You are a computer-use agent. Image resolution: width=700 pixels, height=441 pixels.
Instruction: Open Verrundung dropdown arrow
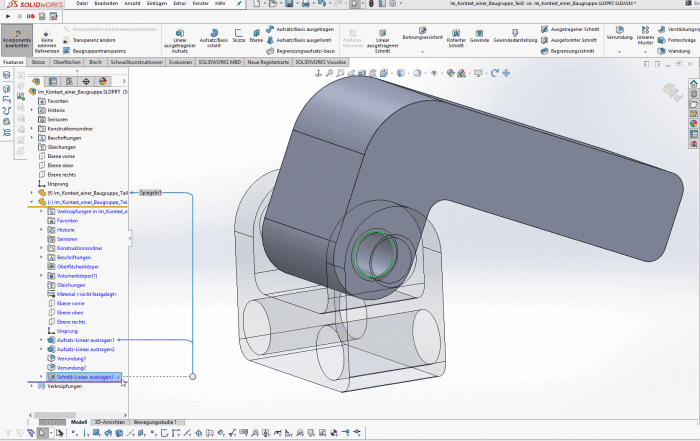point(619,52)
